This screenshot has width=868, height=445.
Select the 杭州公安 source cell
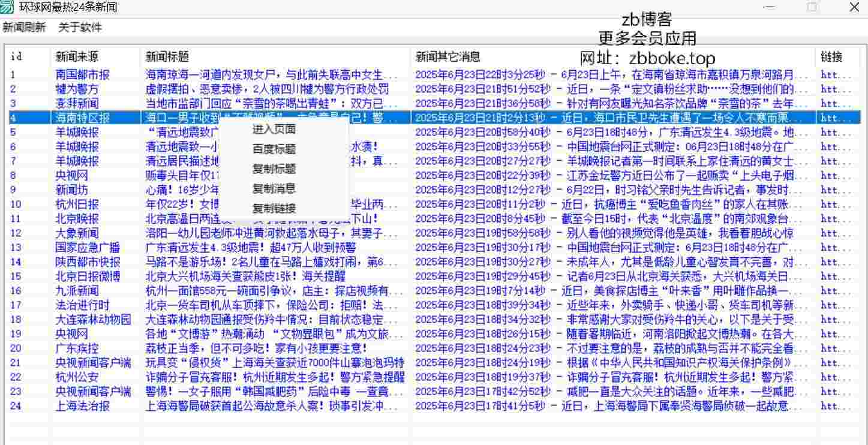[x=77, y=377]
